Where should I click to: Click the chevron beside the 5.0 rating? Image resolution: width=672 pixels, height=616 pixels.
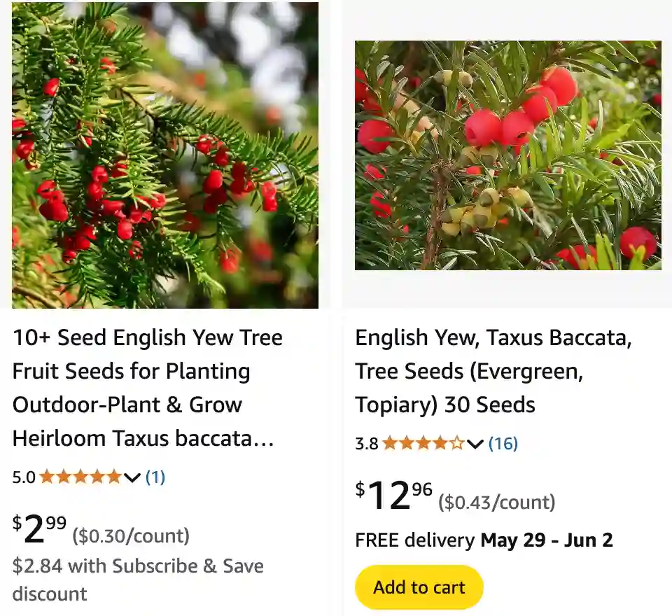pyautogui.click(x=130, y=477)
